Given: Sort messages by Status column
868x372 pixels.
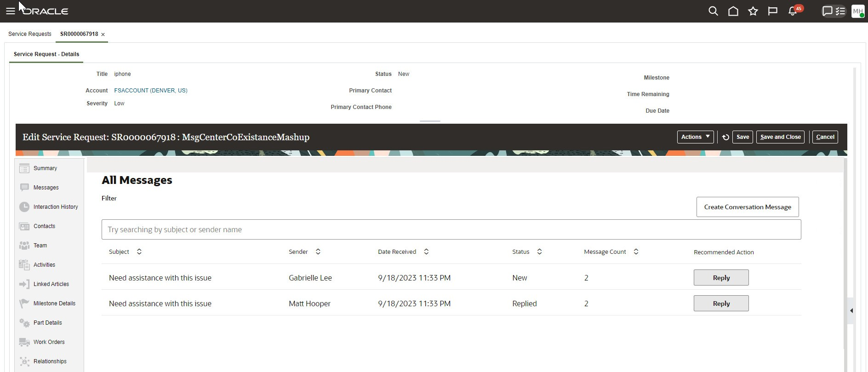Looking at the screenshot, I should (540, 252).
